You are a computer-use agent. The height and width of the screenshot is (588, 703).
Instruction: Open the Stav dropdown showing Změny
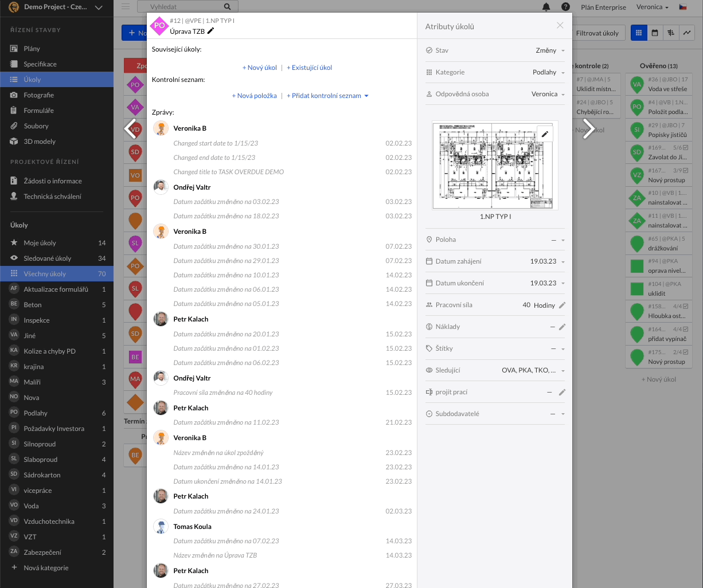pos(550,50)
